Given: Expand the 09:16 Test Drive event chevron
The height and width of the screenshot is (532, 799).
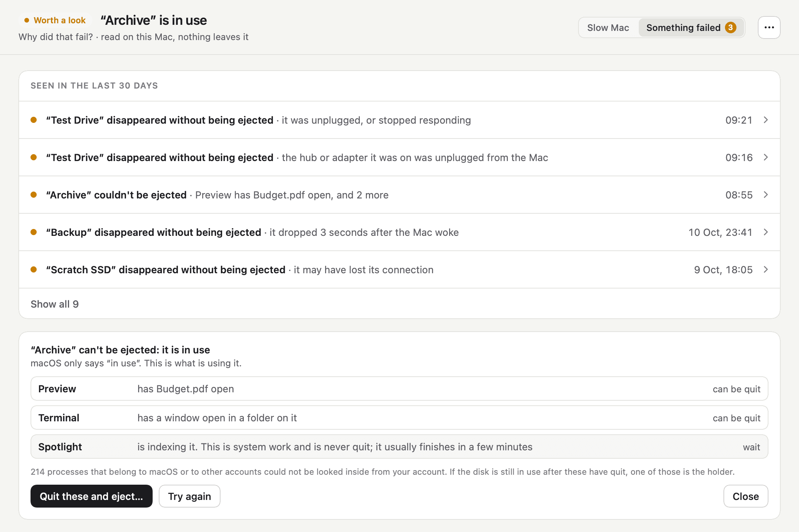Looking at the screenshot, I should coord(765,157).
